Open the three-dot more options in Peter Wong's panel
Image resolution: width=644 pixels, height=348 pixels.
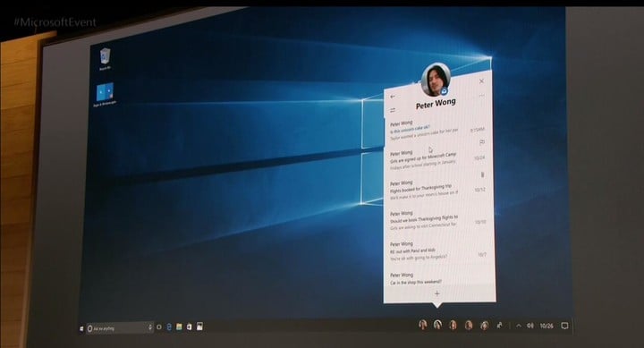point(482,96)
